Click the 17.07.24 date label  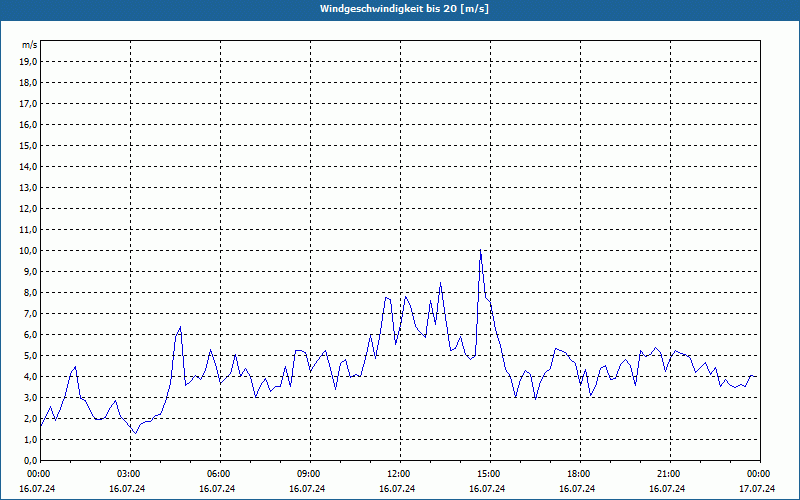pos(757,489)
